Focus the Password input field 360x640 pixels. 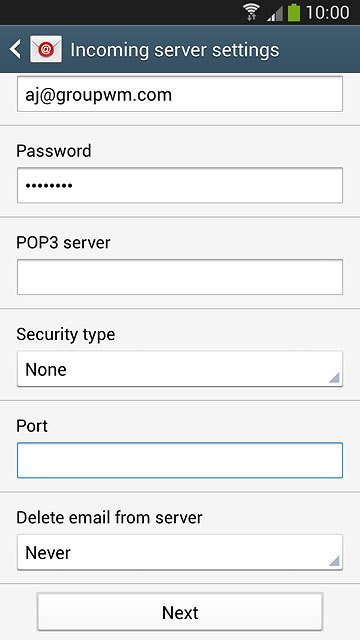(180, 185)
